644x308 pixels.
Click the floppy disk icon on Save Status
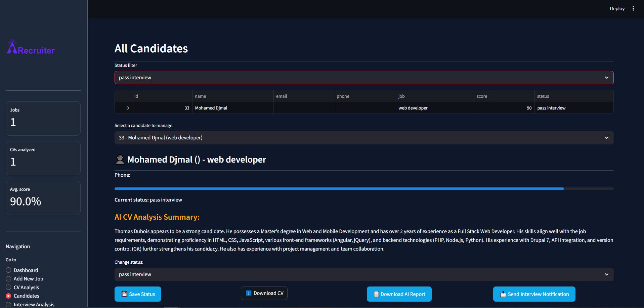point(124,294)
